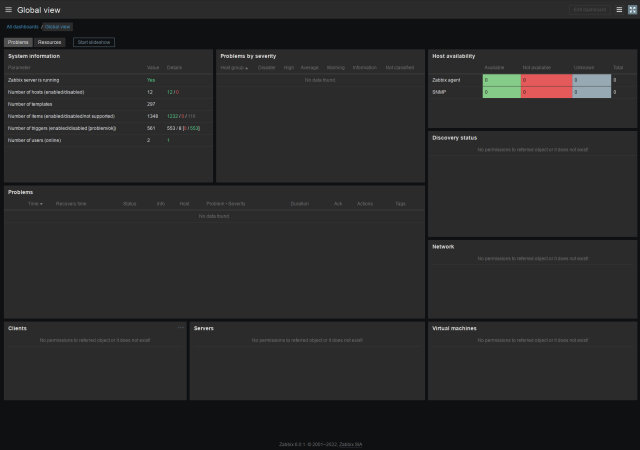This screenshot has width=640, height=450.
Task: Select the 'Zabbix server is running' row
Action: pos(109,80)
